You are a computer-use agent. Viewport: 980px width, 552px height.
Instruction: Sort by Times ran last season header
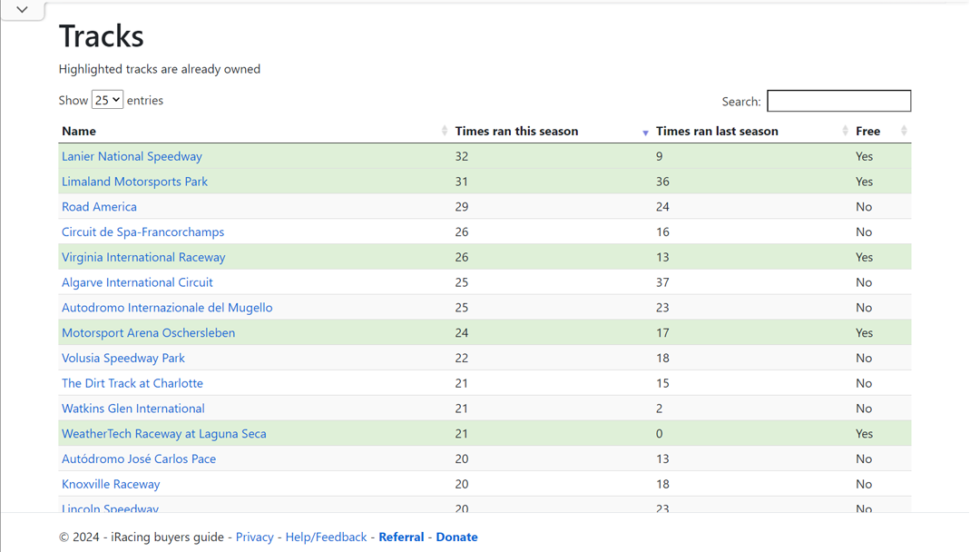pyautogui.click(x=717, y=132)
